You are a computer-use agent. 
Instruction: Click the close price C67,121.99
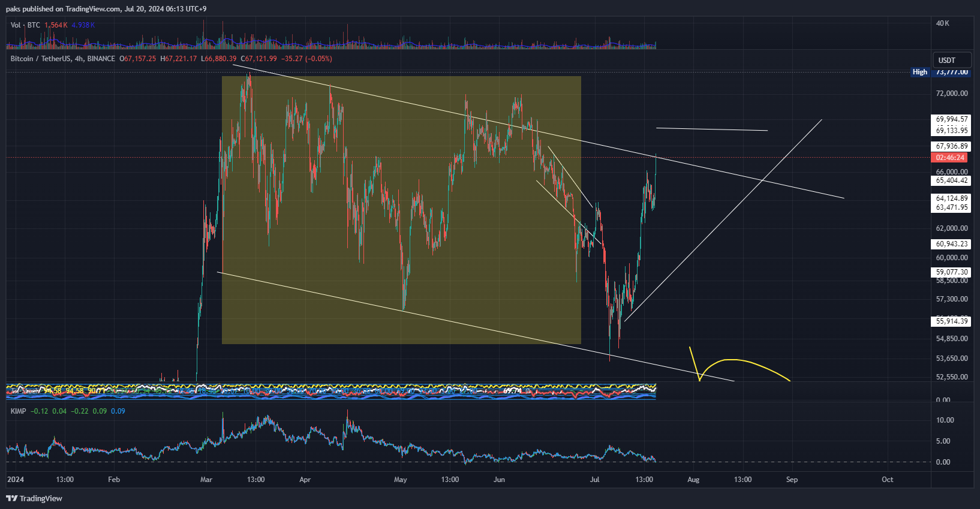(259, 59)
